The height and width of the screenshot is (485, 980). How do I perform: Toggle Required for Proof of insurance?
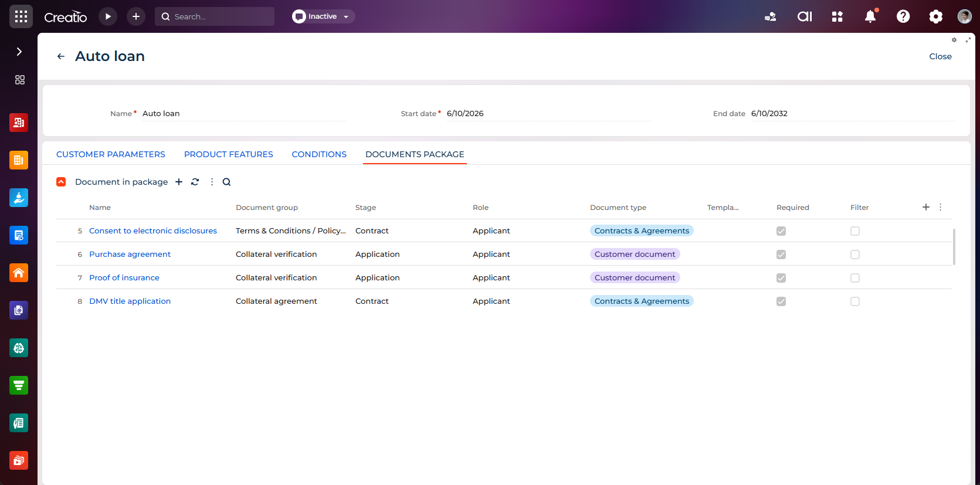pyautogui.click(x=781, y=278)
